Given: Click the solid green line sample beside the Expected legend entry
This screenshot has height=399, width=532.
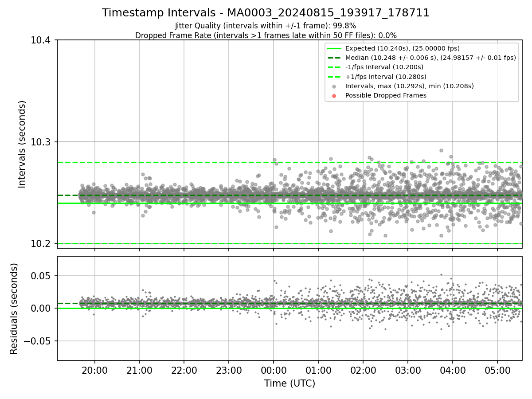Looking at the screenshot, I should tap(334, 48).
